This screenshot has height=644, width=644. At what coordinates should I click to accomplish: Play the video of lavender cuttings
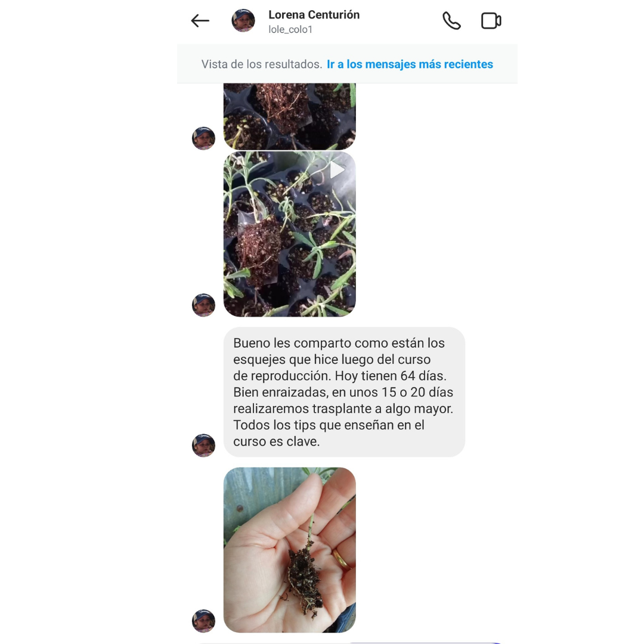pos(290,234)
